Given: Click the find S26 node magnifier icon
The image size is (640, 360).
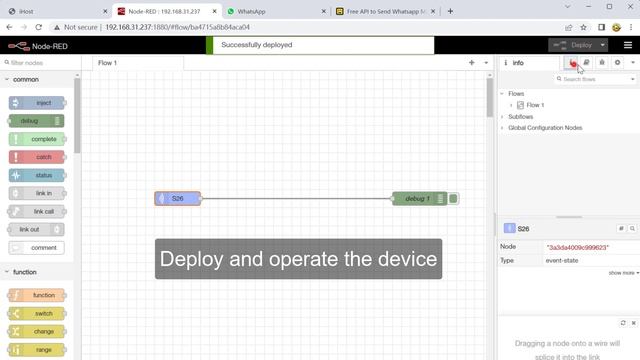Looking at the screenshot, I should pos(632,229).
